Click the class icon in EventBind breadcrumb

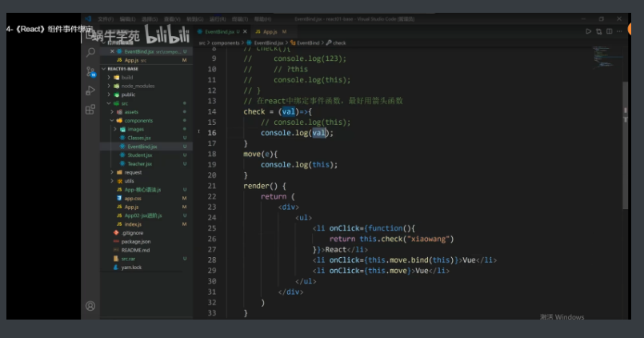coord(293,42)
